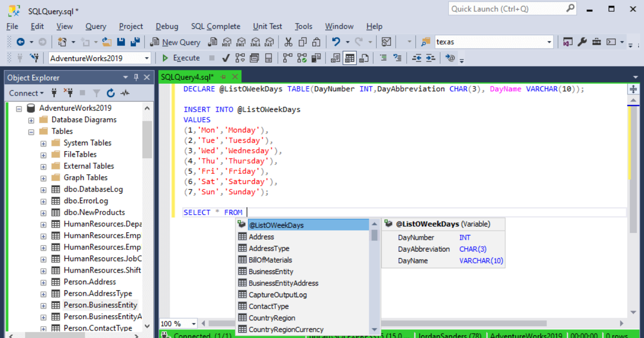Click the Save disk icon
This screenshot has width=644, height=338.
pyautogui.click(x=121, y=42)
